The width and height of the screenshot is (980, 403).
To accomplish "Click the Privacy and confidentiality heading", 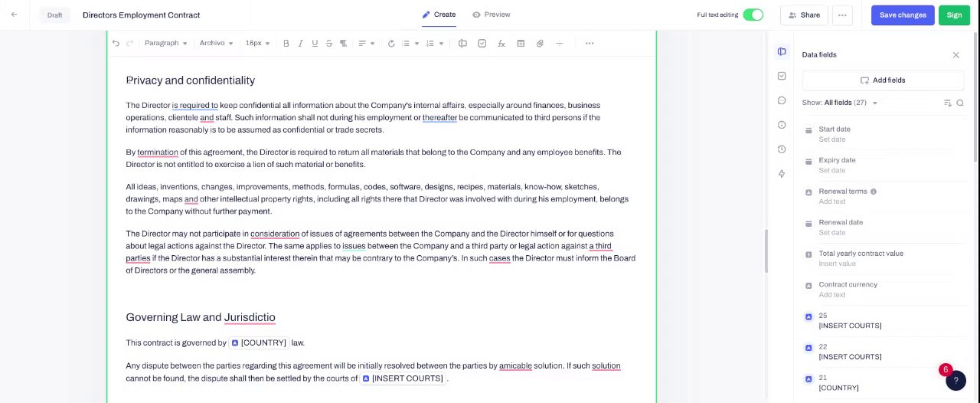I will click(191, 80).
